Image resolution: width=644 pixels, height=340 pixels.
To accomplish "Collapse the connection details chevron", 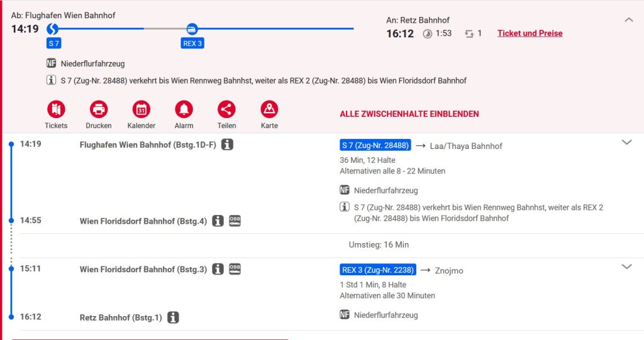I will (x=629, y=20).
